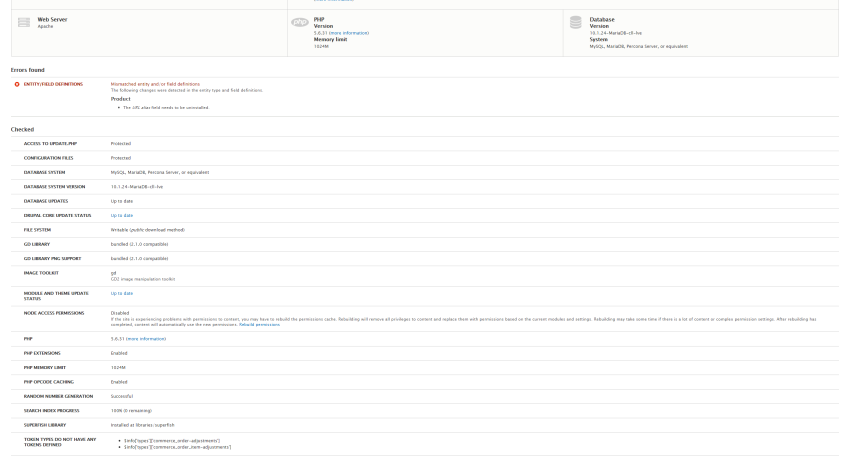
Task: Click 'DATABASE SYSTEM' row label
Action: click(x=44, y=172)
